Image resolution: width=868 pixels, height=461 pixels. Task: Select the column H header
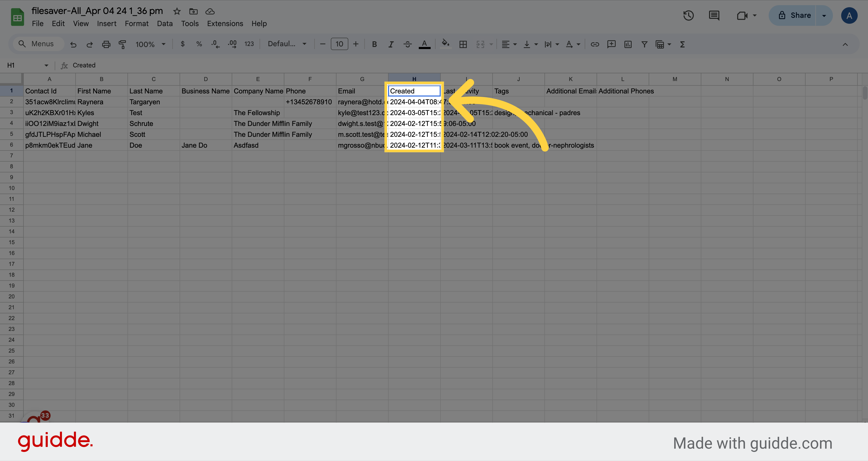point(414,79)
